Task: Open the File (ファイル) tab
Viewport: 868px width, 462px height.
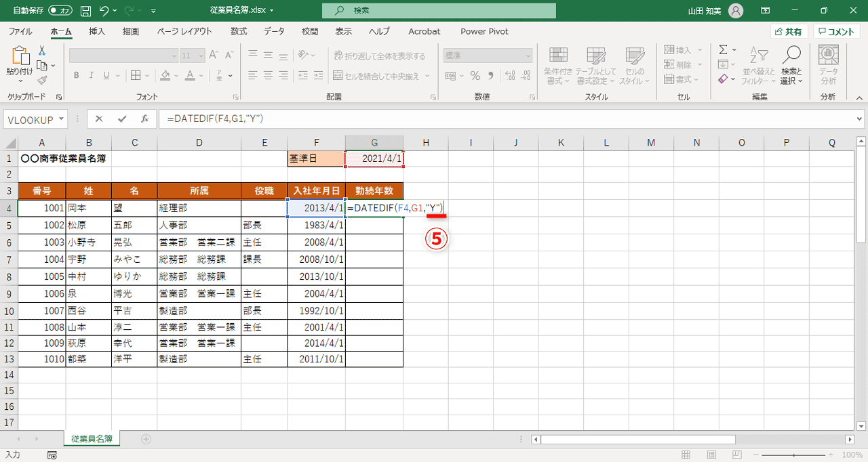Action: pos(20,31)
